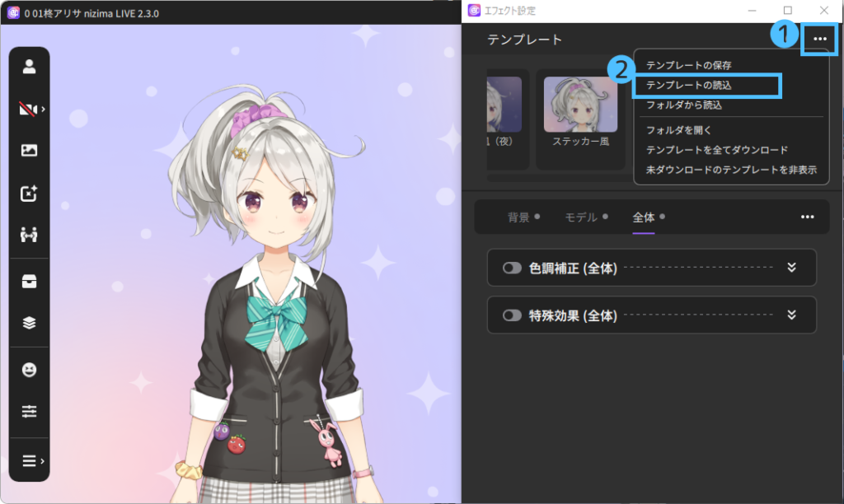Click the nizima LIVE app logo
This screenshot has width=844, height=504.
pos(13,13)
